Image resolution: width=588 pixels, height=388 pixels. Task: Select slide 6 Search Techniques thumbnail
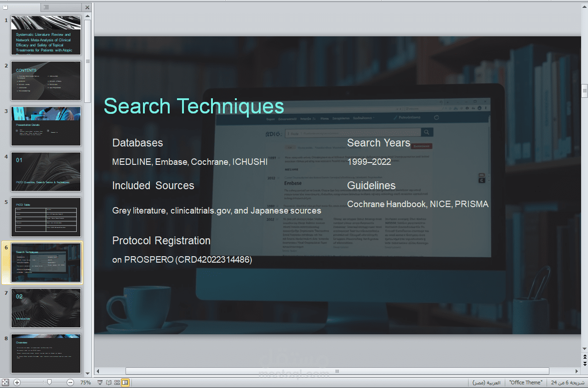[x=46, y=263]
